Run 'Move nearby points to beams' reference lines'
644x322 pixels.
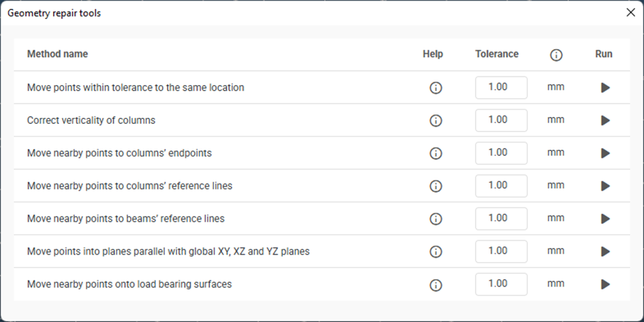click(605, 219)
